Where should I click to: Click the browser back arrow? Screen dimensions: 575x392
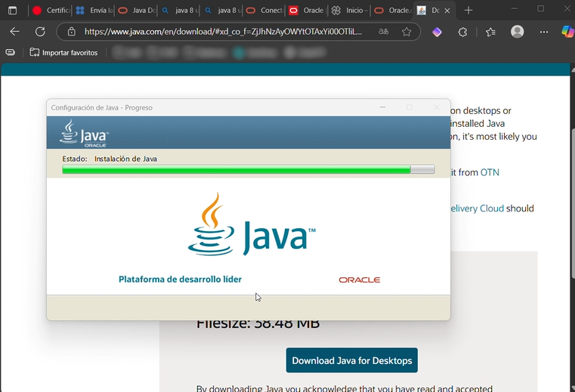[x=15, y=32]
